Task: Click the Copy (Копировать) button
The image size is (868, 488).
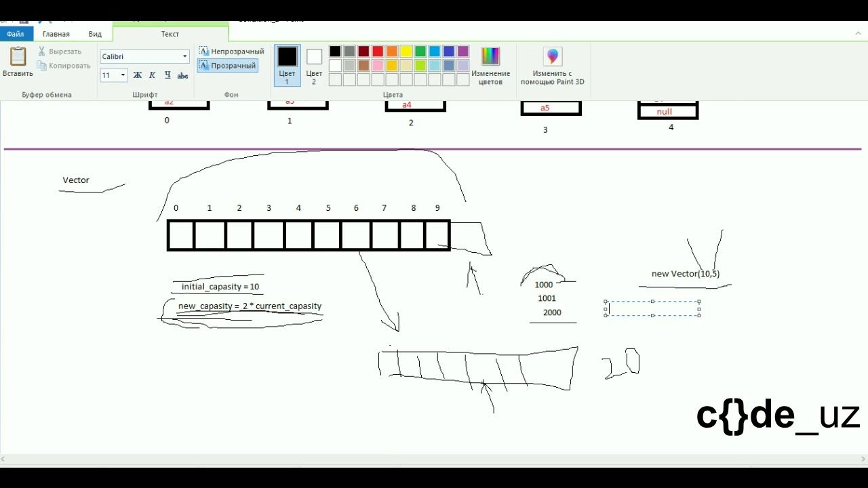Action: pyautogui.click(x=64, y=66)
